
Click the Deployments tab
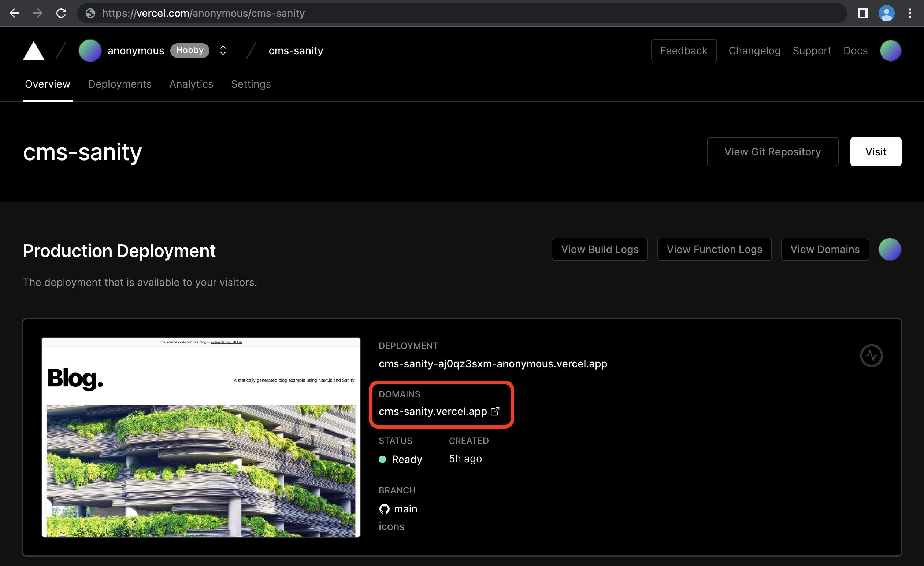click(x=120, y=84)
